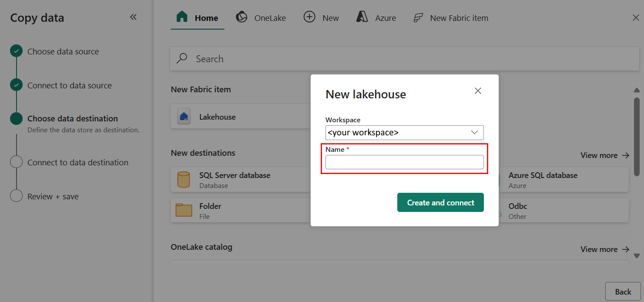Click the Name input field
This screenshot has height=302, width=644.
404,162
